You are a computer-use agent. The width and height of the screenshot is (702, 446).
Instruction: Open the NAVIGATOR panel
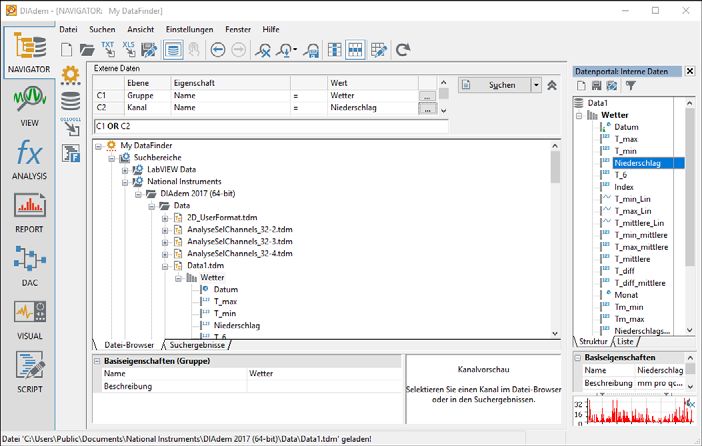click(x=29, y=53)
